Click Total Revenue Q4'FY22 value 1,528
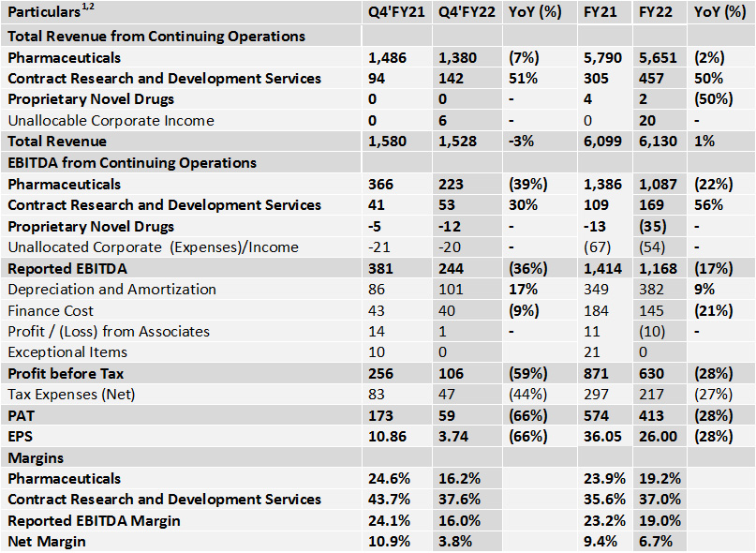 tap(457, 142)
